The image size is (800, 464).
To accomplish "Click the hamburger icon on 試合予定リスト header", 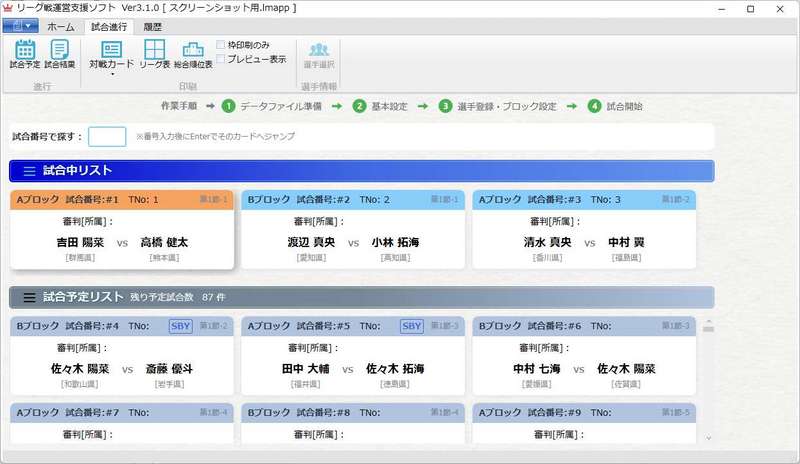I will (x=30, y=298).
